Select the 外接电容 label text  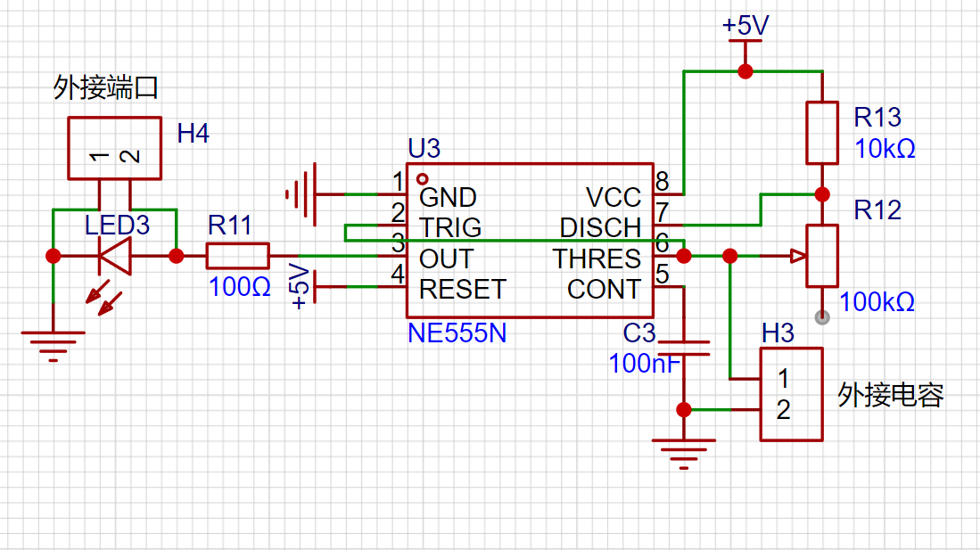coord(891,395)
